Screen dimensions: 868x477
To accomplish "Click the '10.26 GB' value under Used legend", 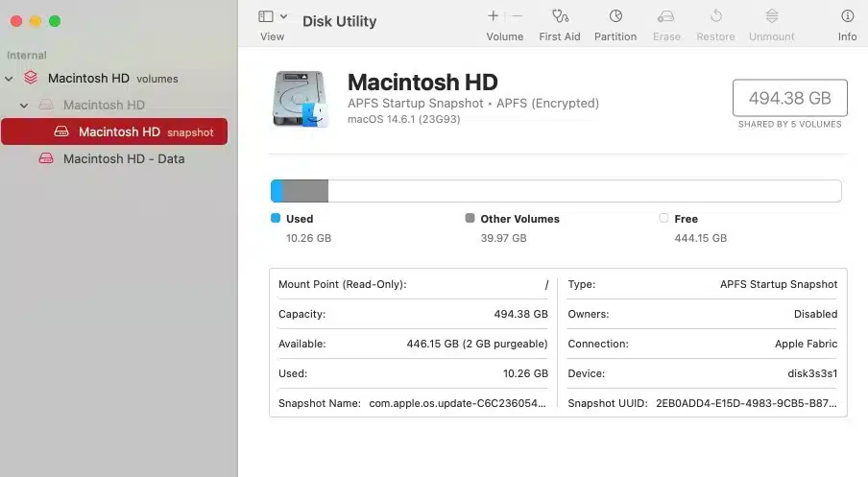I will (309, 238).
